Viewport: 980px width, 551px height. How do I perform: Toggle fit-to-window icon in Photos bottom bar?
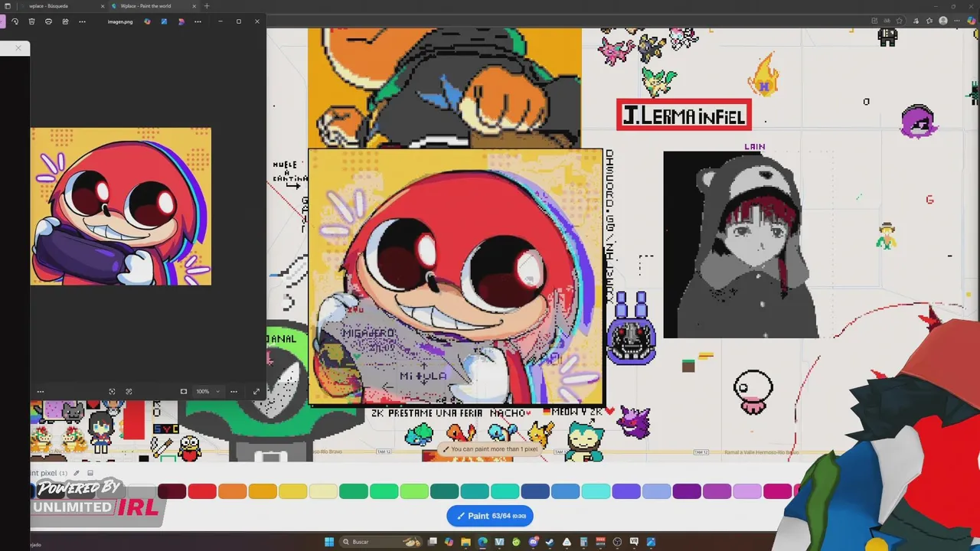click(112, 391)
